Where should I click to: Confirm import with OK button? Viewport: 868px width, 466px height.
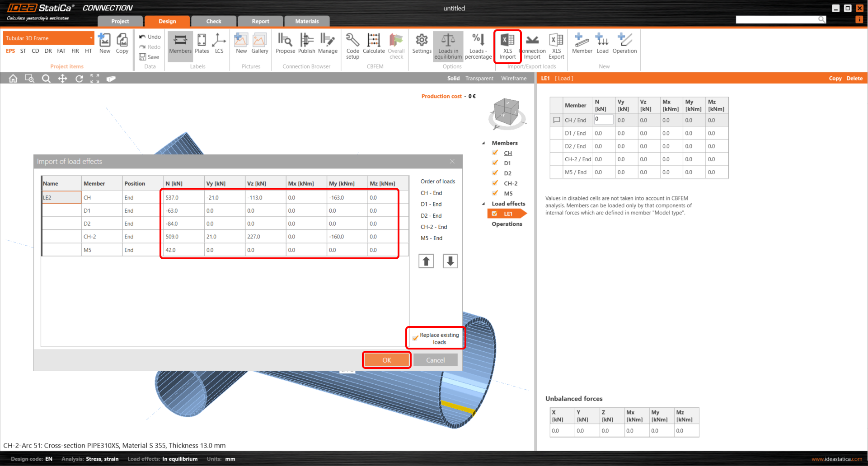[x=387, y=360]
